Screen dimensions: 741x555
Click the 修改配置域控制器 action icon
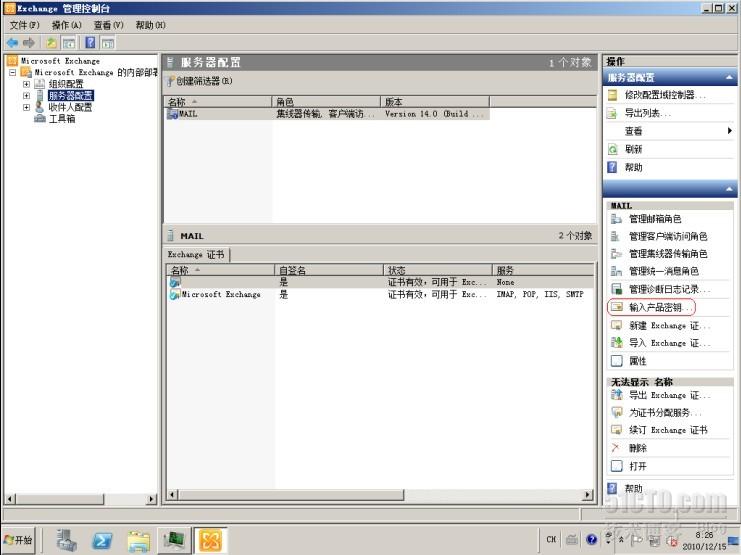[x=612, y=95]
